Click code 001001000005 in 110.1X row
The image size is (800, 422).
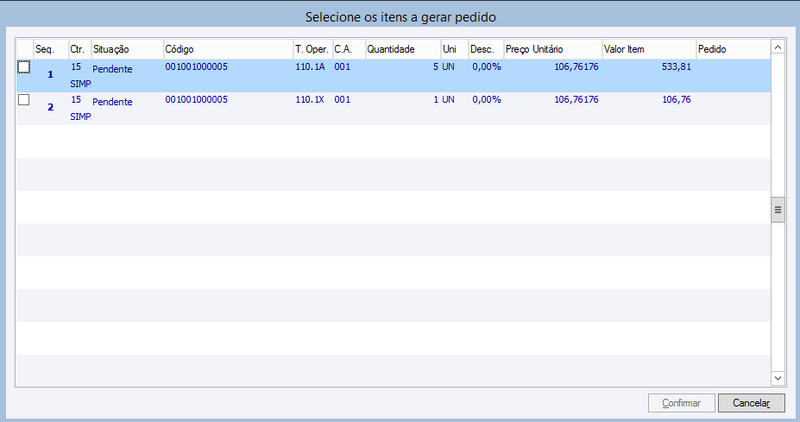click(196, 100)
